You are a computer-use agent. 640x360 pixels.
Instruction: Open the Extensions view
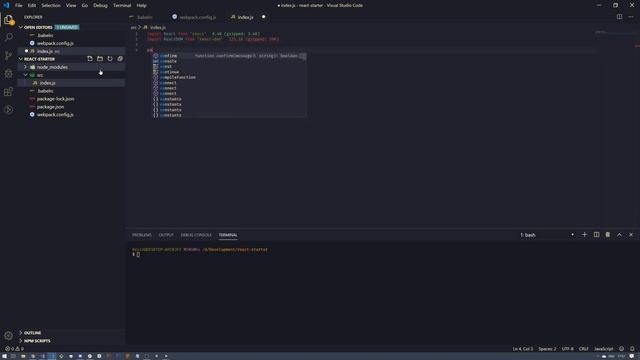pyautogui.click(x=9, y=91)
